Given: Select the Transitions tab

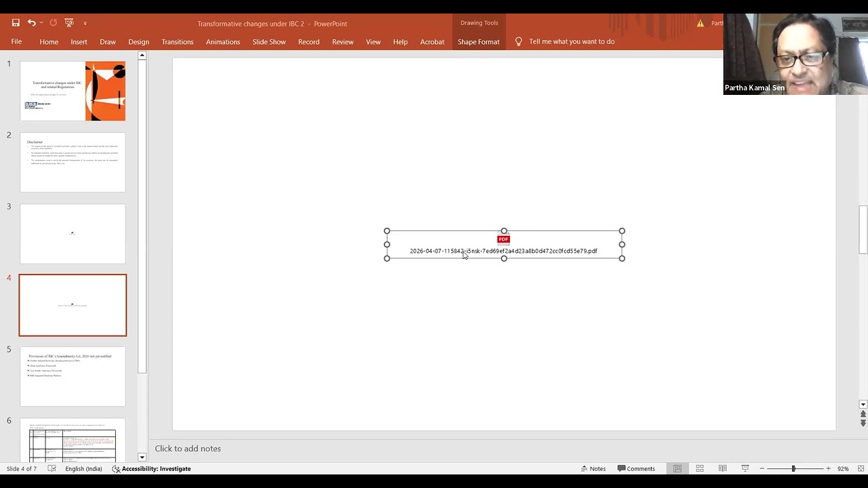Looking at the screenshot, I should click(178, 41).
